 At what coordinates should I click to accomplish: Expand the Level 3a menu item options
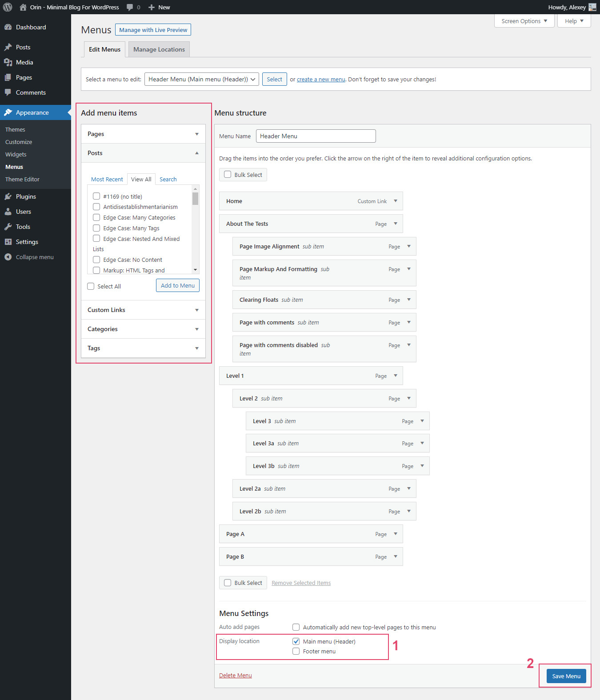click(422, 443)
